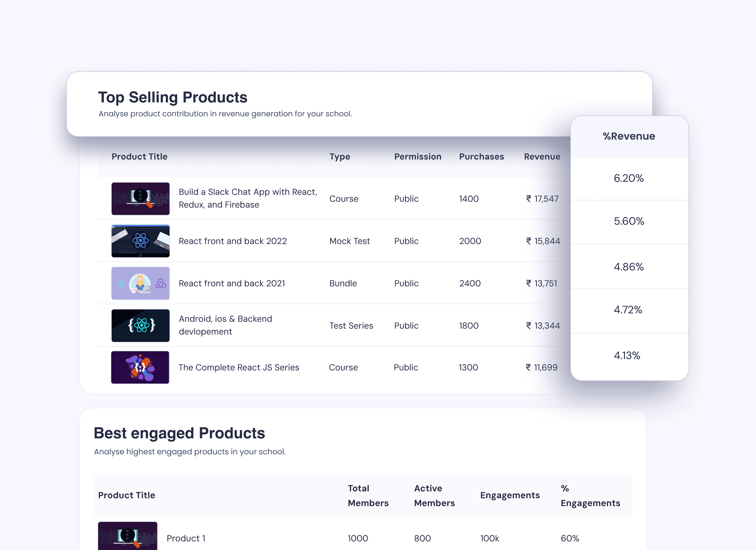Screen dimensions: 756x550
Task: Sort table by Purchases column
Action: click(x=481, y=157)
